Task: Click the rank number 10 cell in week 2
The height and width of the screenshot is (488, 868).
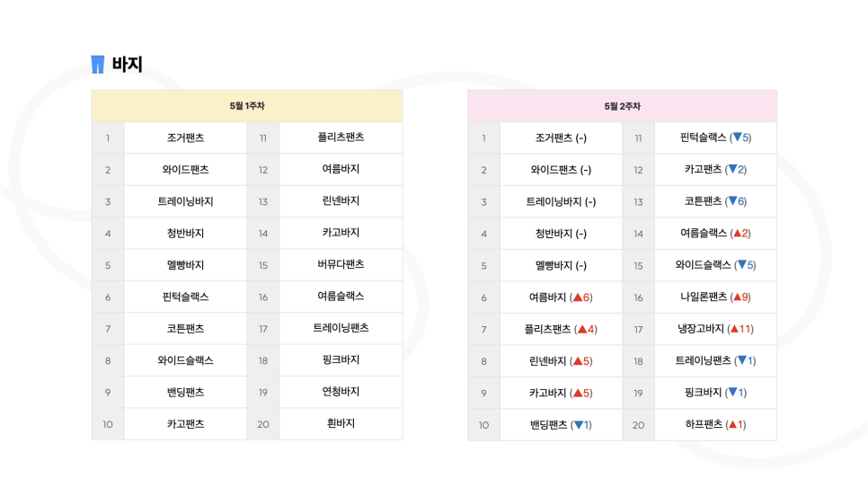Action: coord(483,425)
